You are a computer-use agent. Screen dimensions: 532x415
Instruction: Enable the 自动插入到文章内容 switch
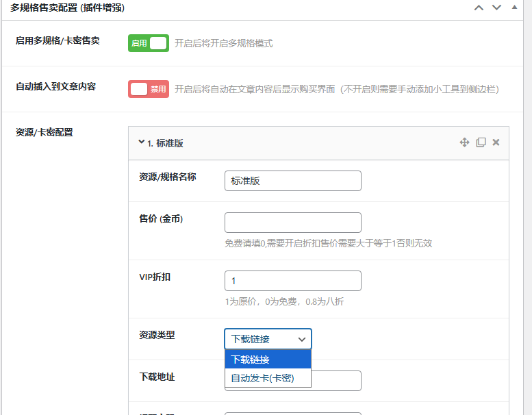149,89
